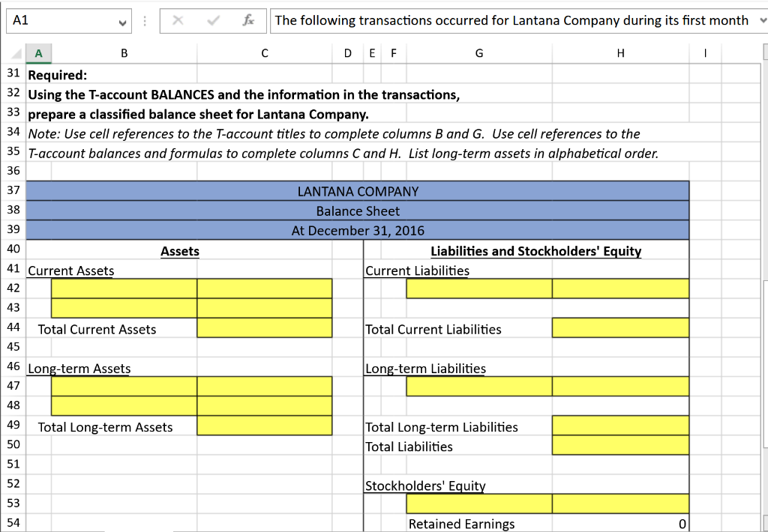The width and height of the screenshot is (768, 532).
Task: Select column header G
Action: point(478,53)
